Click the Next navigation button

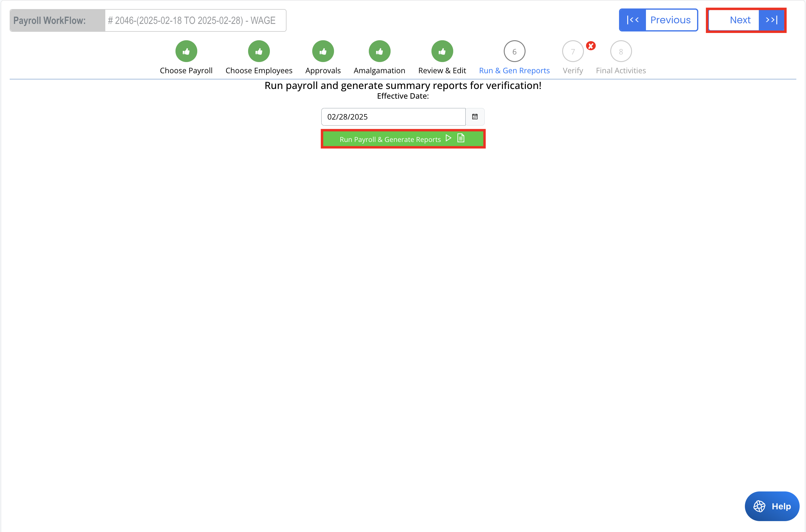(x=740, y=20)
